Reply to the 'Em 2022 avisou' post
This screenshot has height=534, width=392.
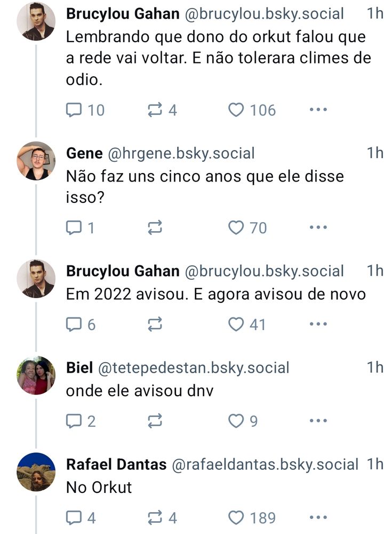(x=73, y=324)
